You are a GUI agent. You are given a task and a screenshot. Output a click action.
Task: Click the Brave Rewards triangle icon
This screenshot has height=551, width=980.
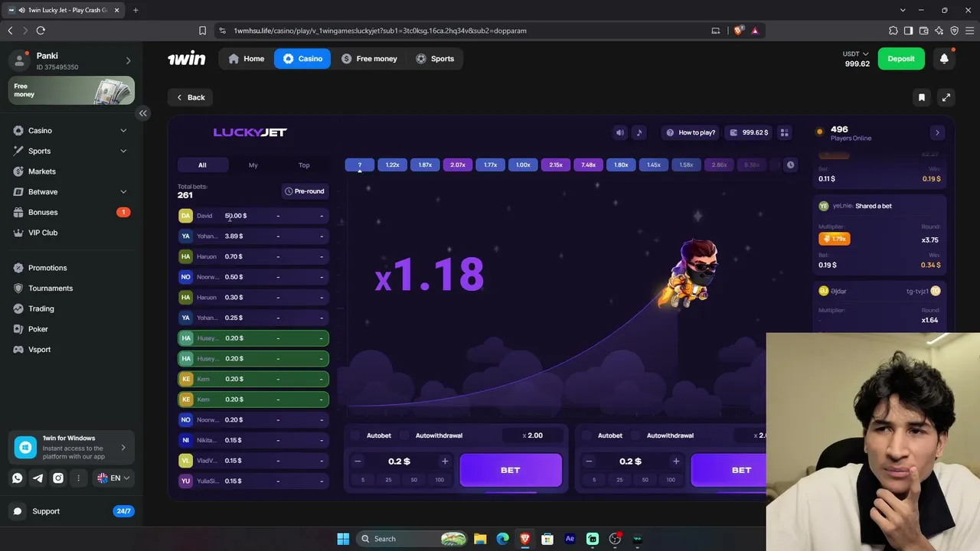tap(755, 31)
